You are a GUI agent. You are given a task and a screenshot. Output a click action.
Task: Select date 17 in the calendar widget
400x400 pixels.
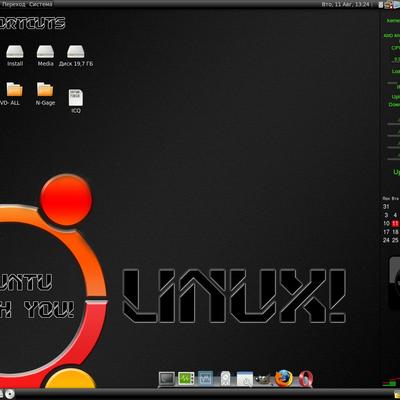click(x=386, y=232)
